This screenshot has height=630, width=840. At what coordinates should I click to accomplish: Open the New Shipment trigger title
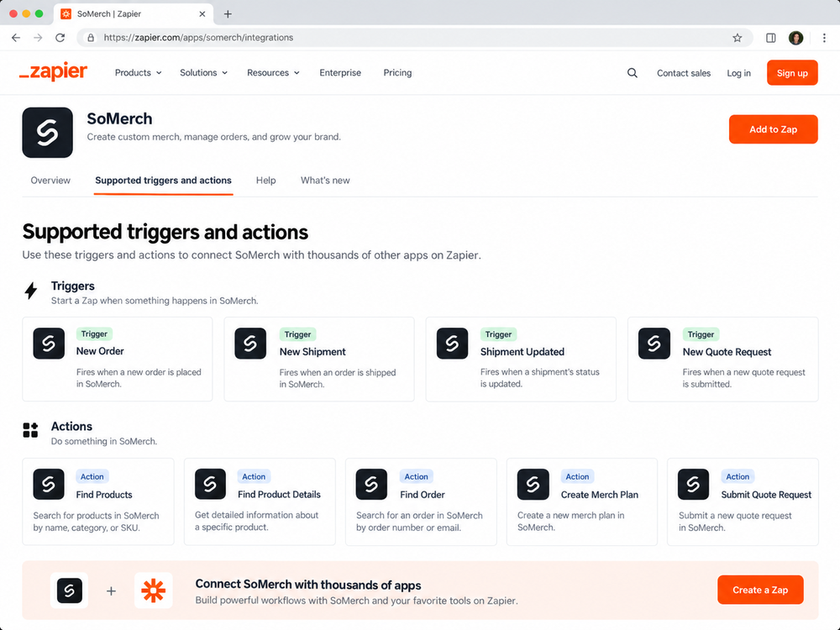[312, 352]
